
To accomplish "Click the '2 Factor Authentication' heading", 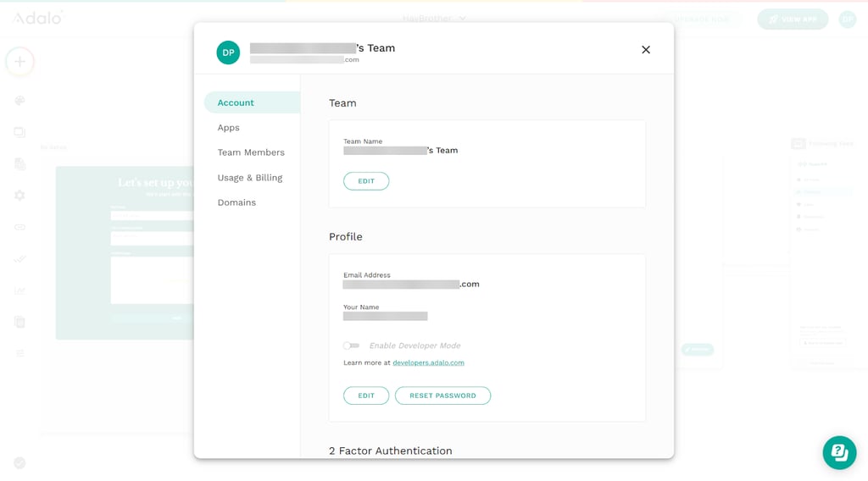I will tap(390, 451).
